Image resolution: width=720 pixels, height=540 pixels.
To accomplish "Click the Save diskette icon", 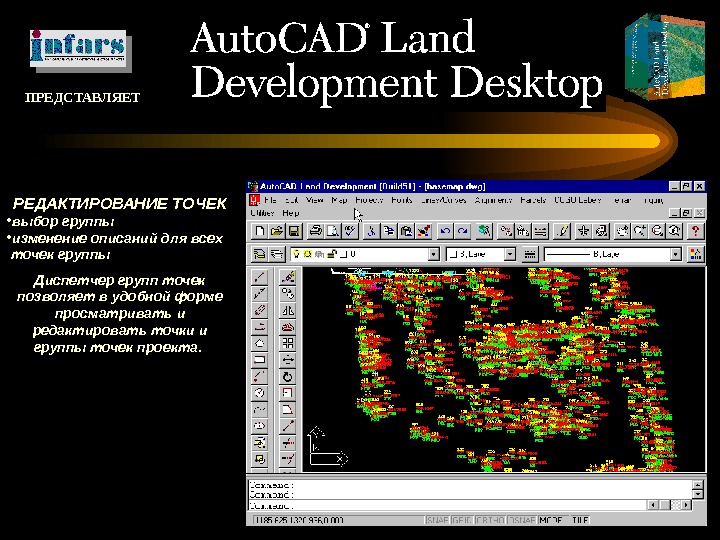I will (294, 231).
